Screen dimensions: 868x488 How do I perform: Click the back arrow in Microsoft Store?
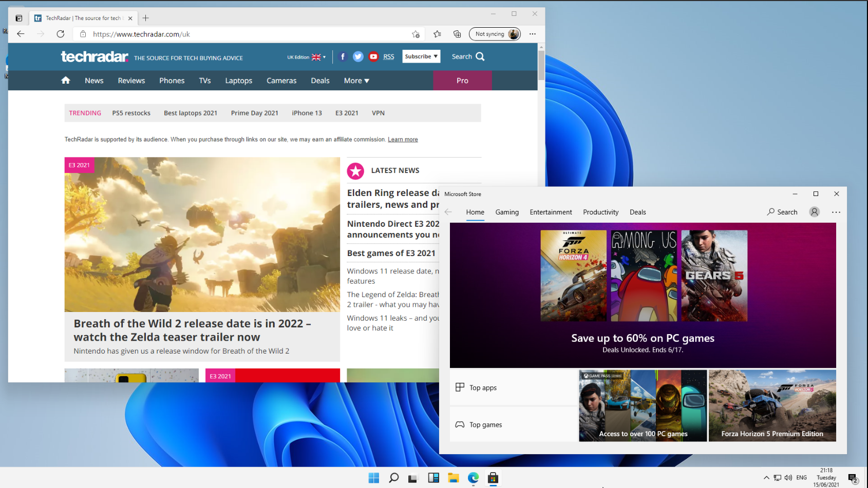coord(448,212)
